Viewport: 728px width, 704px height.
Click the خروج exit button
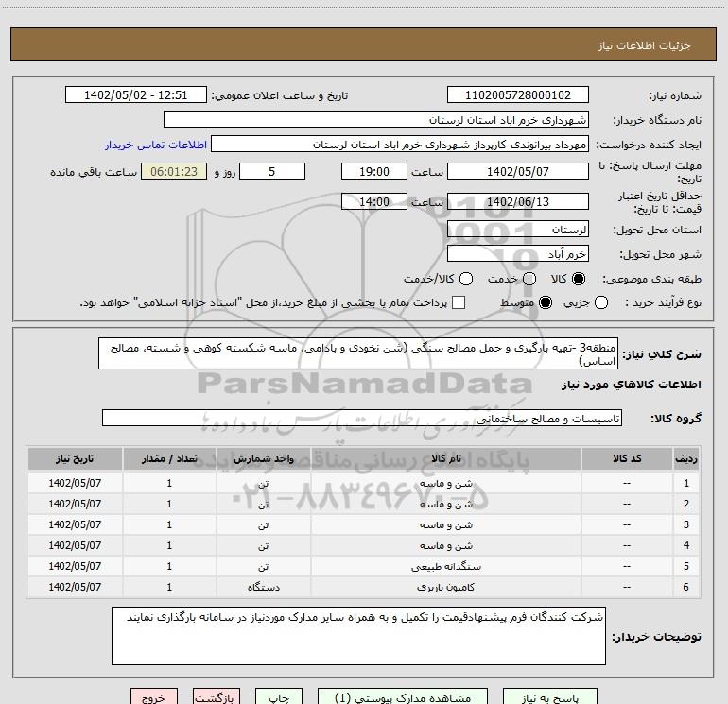click(154, 697)
